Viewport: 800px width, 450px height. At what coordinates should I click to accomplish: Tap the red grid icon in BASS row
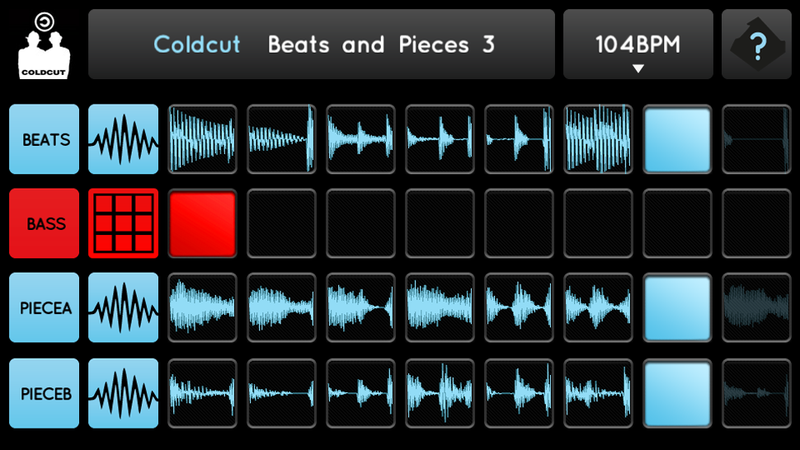coord(123,223)
